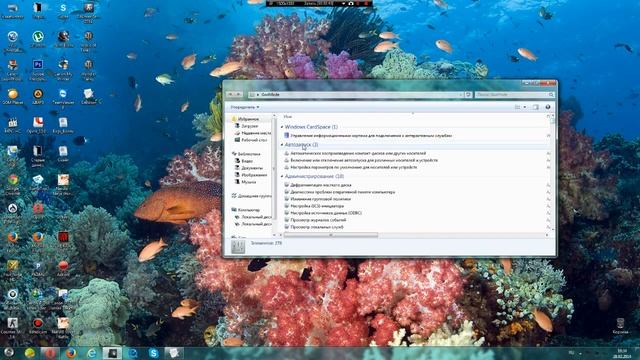Open Изображения library

pyautogui.click(x=251, y=175)
